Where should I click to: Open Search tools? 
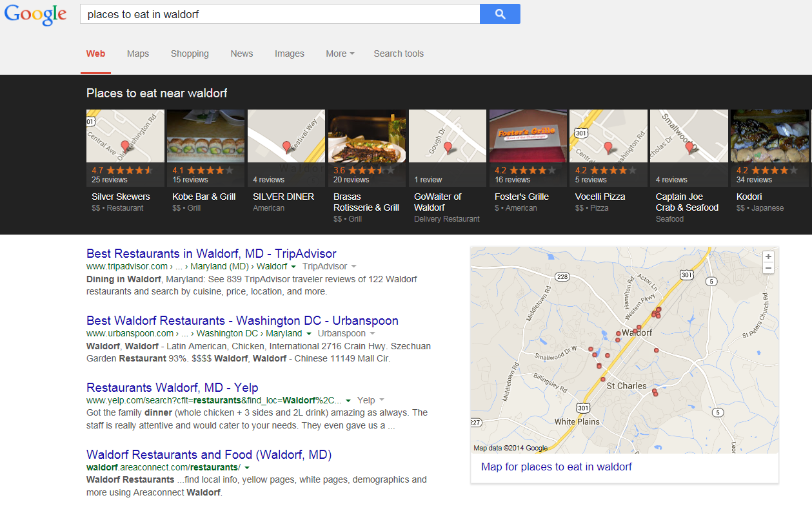click(x=399, y=53)
